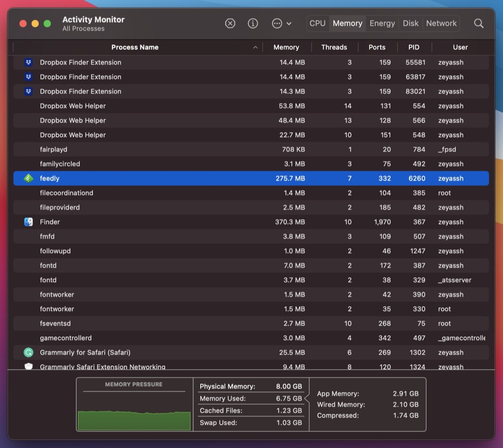Click the search magnifier icon
Screen dimensions: 503x448
click(x=478, y=24)
